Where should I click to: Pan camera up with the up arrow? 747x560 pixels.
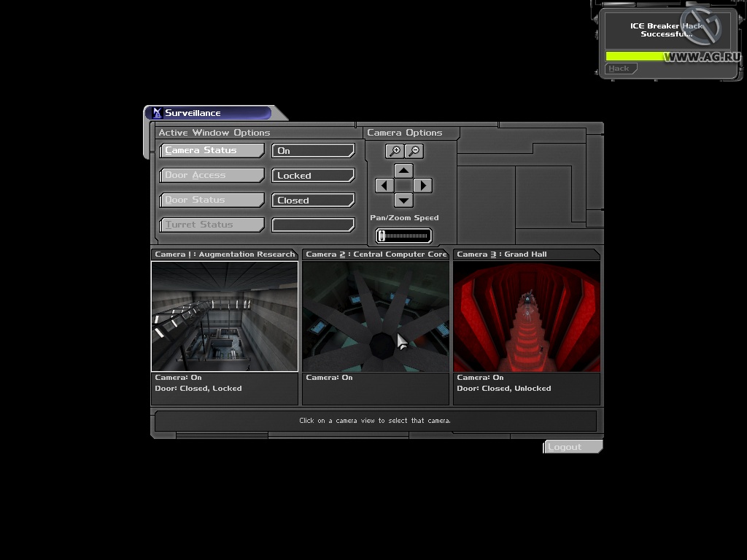pyautogui.click(x=403, y=171)
